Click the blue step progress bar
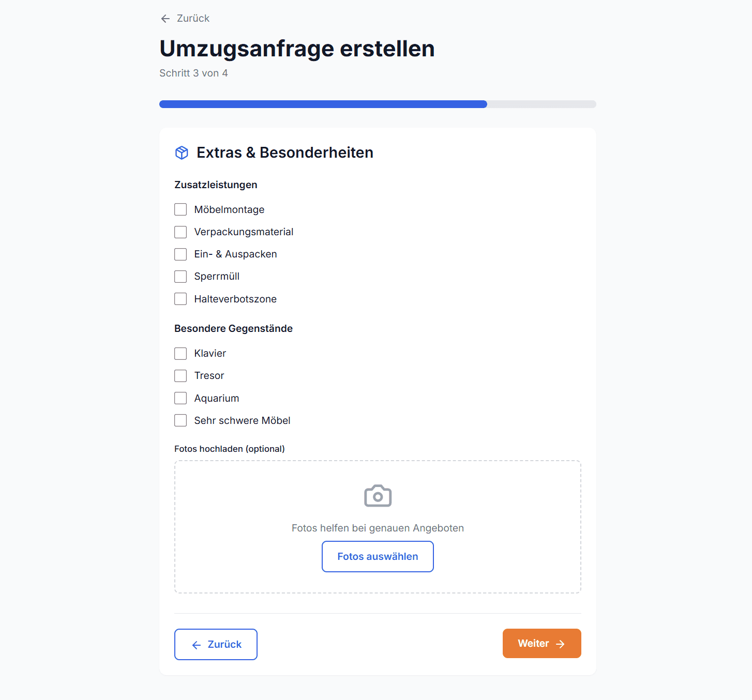Image resolution: width=752 pixels, height=700 pixels. tap(323, 104)
